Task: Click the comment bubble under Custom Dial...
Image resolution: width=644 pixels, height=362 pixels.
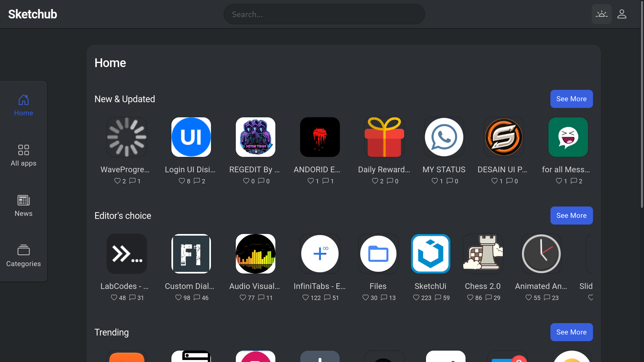Action: pyautogui.click(x=197, y=297)
